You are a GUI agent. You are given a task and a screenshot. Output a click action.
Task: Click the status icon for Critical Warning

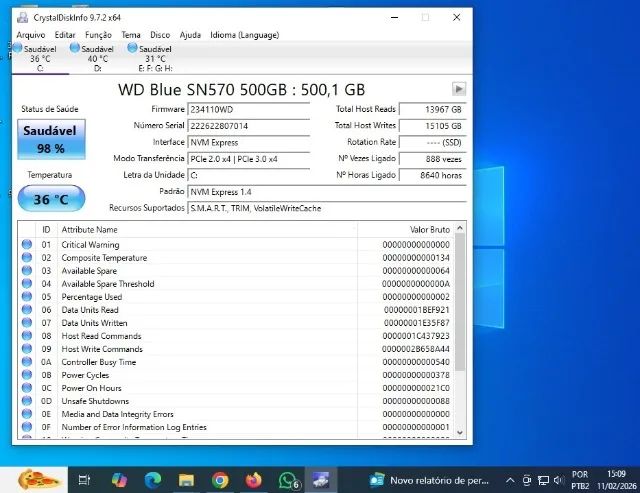[27, 244]
